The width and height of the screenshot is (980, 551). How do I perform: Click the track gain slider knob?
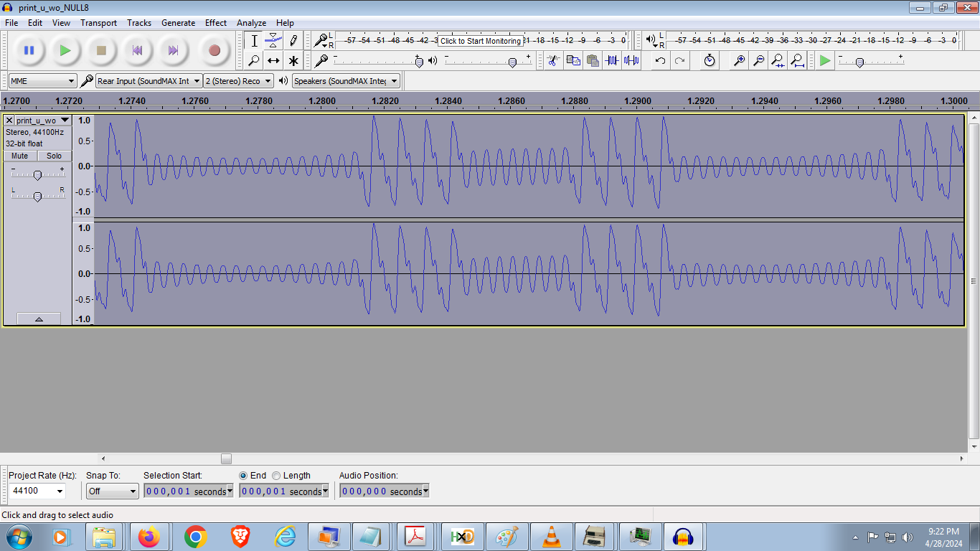tap(37, 175)
